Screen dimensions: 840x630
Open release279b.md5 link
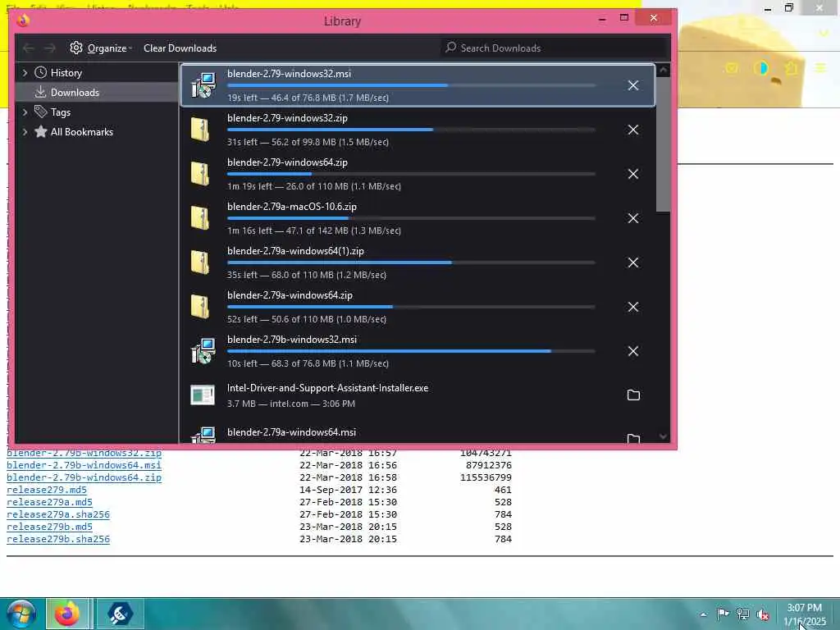coord(49,527)
